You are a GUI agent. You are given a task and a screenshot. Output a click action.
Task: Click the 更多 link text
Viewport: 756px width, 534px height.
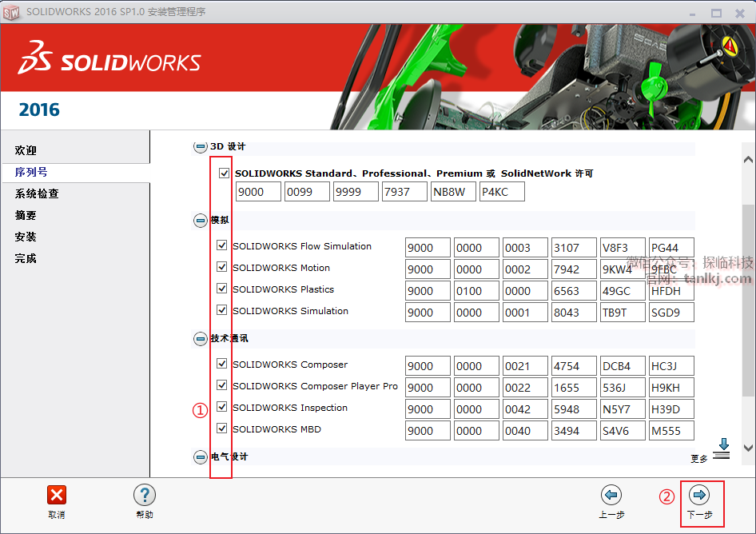699,459
